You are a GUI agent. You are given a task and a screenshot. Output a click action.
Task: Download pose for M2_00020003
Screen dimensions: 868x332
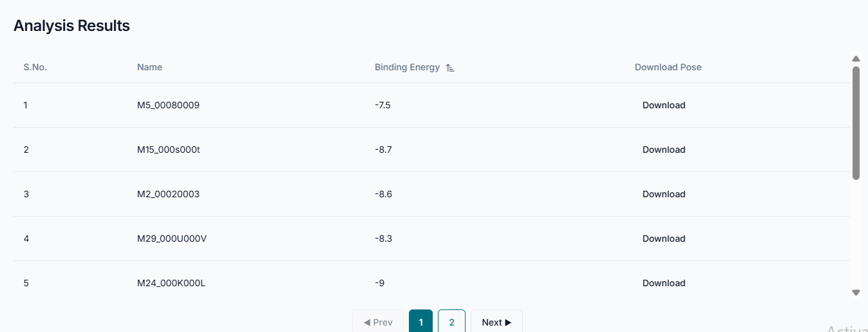(663, 194)
